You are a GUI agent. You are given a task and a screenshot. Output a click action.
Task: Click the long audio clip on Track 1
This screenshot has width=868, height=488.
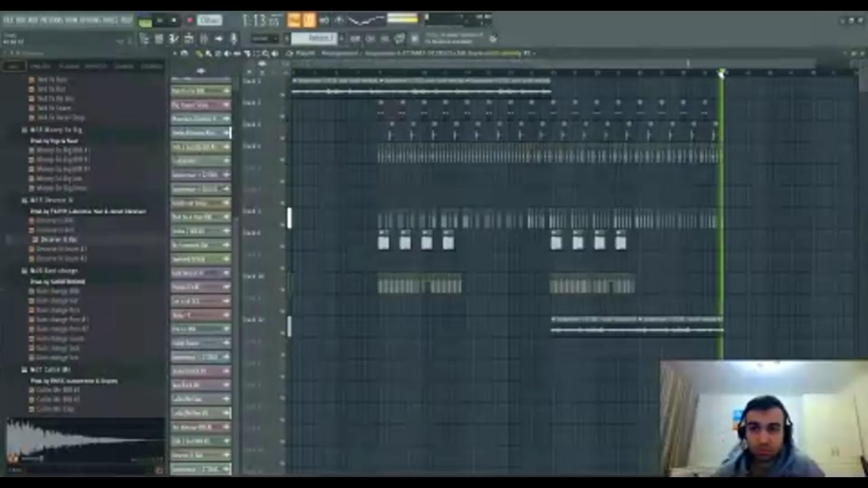pyautogui.click(x=421, y=87)
